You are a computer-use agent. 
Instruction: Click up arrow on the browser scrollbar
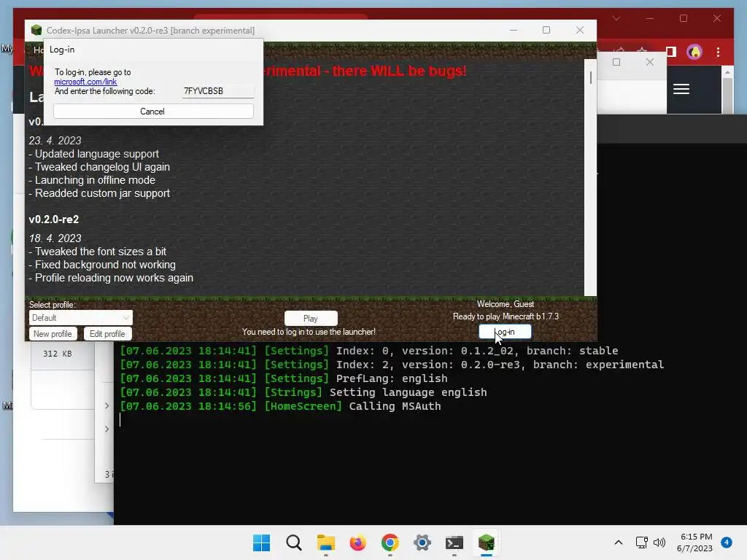click(x=727, y=72)
